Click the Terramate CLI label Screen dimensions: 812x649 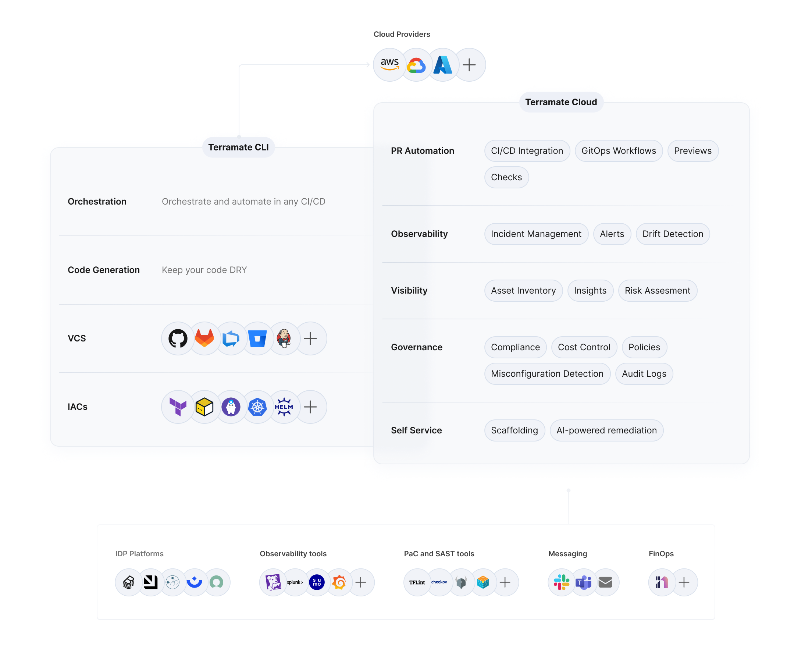tap(238, 147)
